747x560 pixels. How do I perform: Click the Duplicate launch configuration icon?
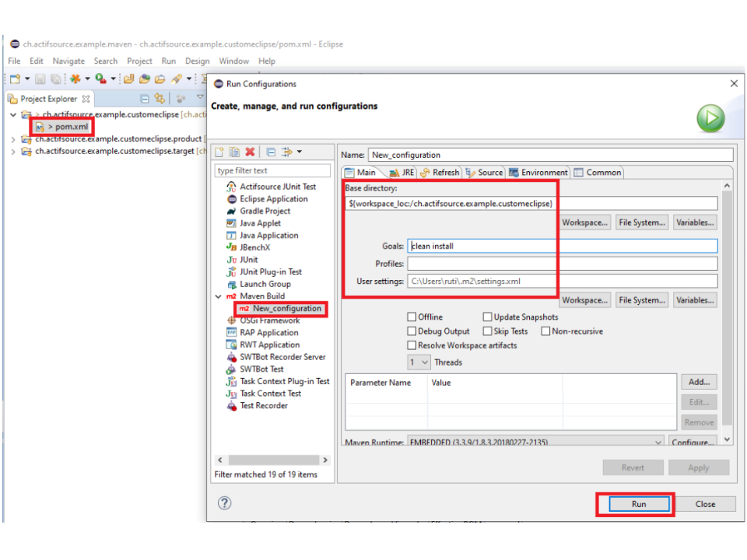(234, 152)
